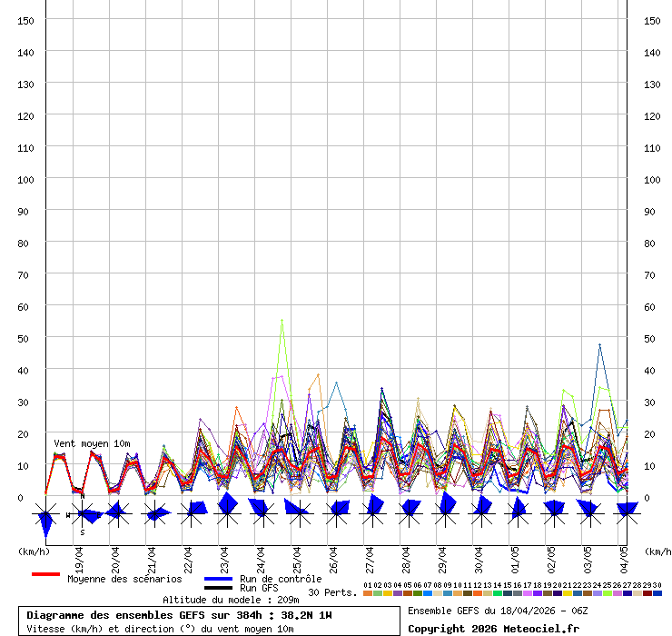Click the Copyright 2026 Meteociel.fr text
This screenshot has width=672, height=636.
493,629
